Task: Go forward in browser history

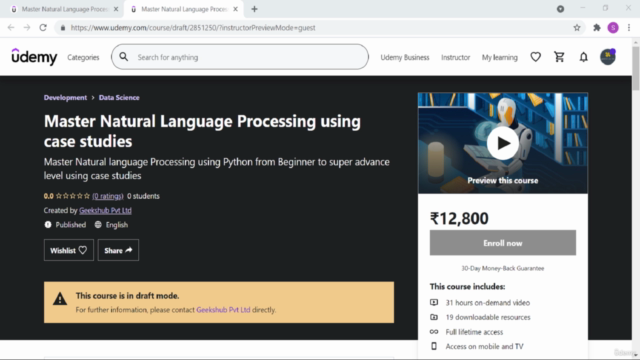Action: coord(27,28)
